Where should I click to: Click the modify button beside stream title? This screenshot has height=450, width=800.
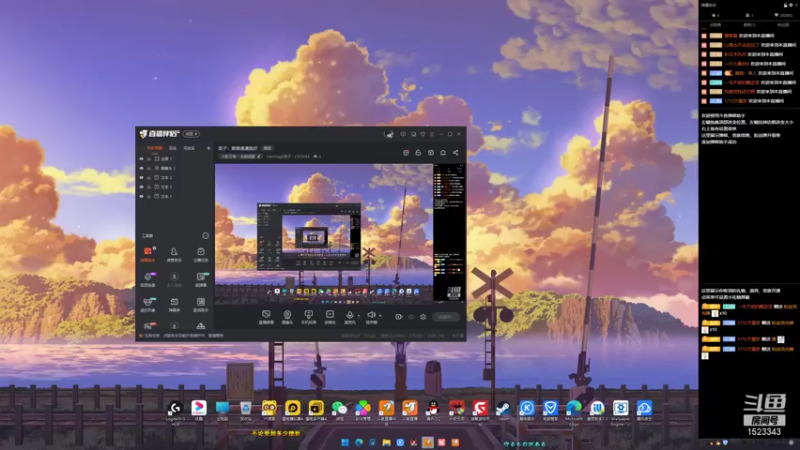(x=268, y=148)
